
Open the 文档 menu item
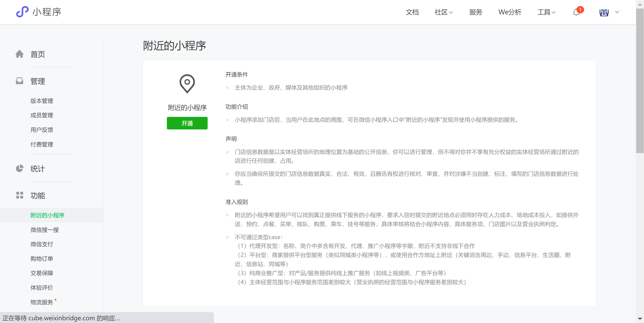coord(412,12)
